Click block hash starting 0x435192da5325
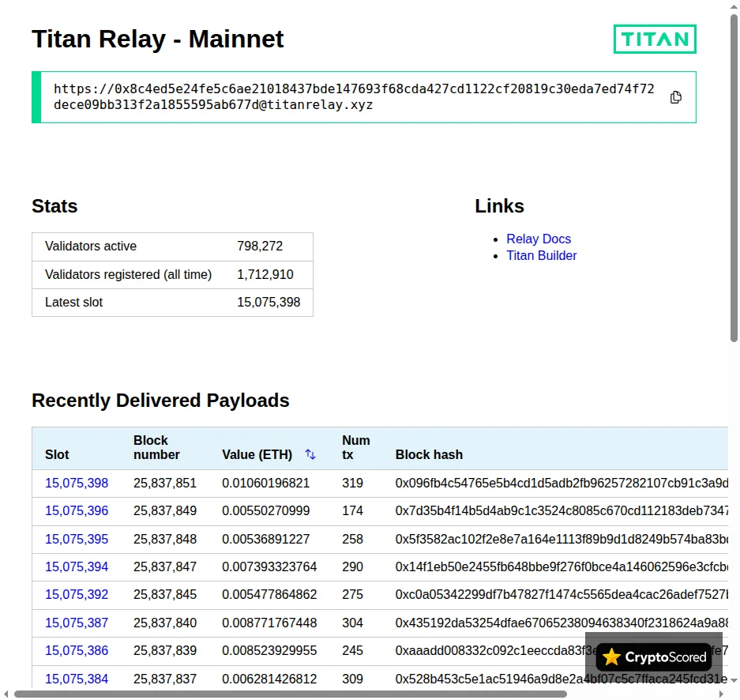Screen dimensions: 740x700 562,623
